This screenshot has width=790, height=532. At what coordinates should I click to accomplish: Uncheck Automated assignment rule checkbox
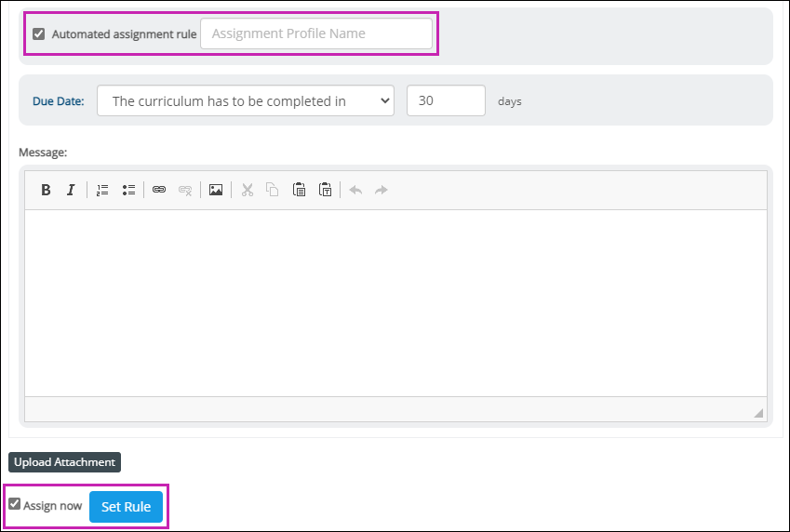point(39,33)
